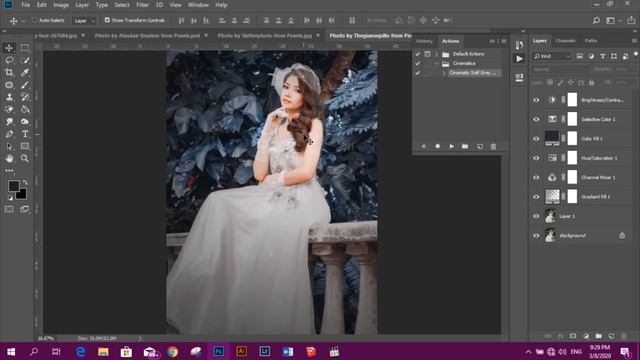Collapse the Cinematics action set
640x360 pixels.
[436, 64]
